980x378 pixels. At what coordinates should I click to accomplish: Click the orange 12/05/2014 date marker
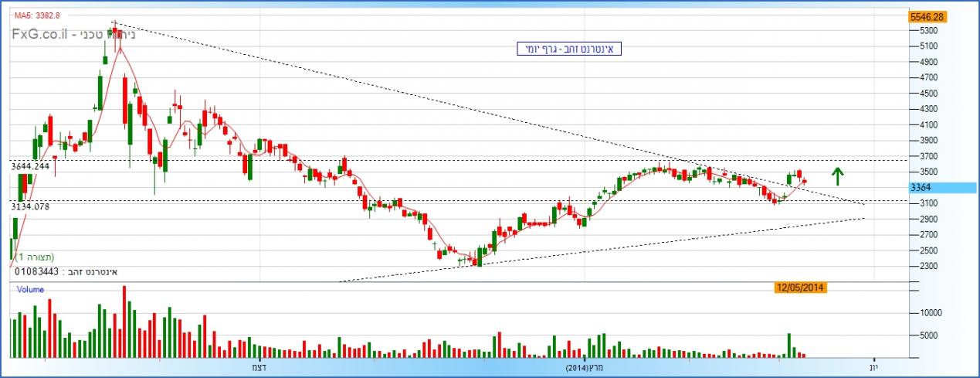tap(801, 288)
